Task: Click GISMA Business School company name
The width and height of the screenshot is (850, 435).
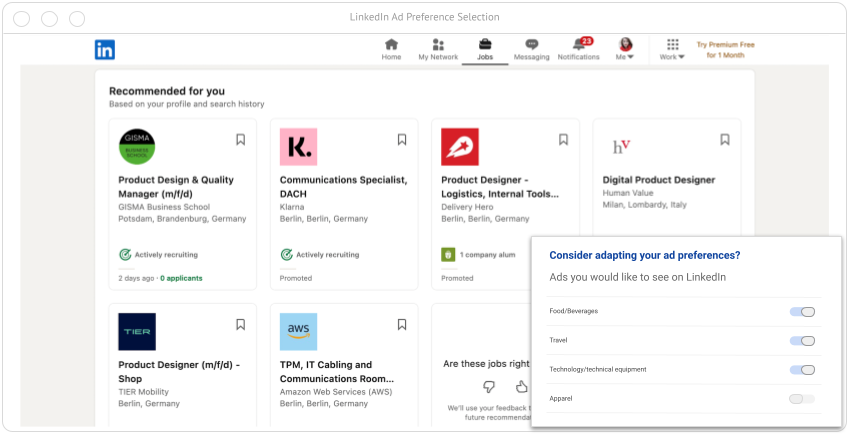Action: pos(164,207)
